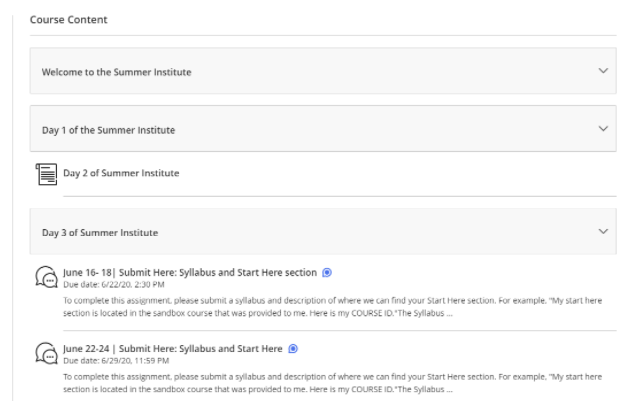The image size is (624, 401).
Task: Click the Day 2 document icon
Action: point(45,174)
